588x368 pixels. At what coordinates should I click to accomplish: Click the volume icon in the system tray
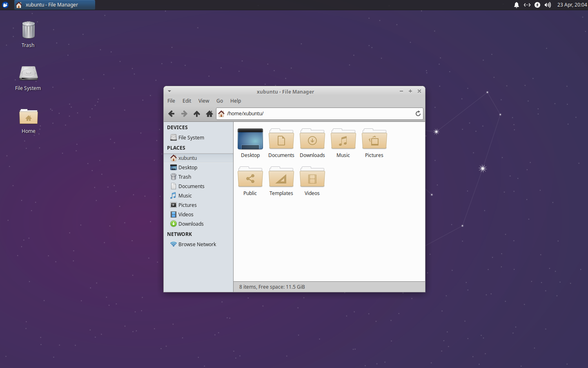tap(547, 5)
